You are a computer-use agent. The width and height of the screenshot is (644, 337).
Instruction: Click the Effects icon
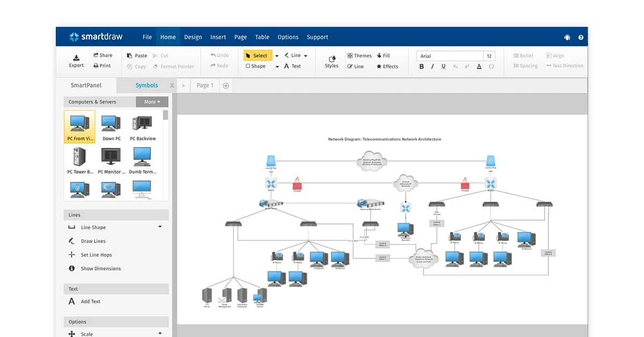[x=387, y=66]
